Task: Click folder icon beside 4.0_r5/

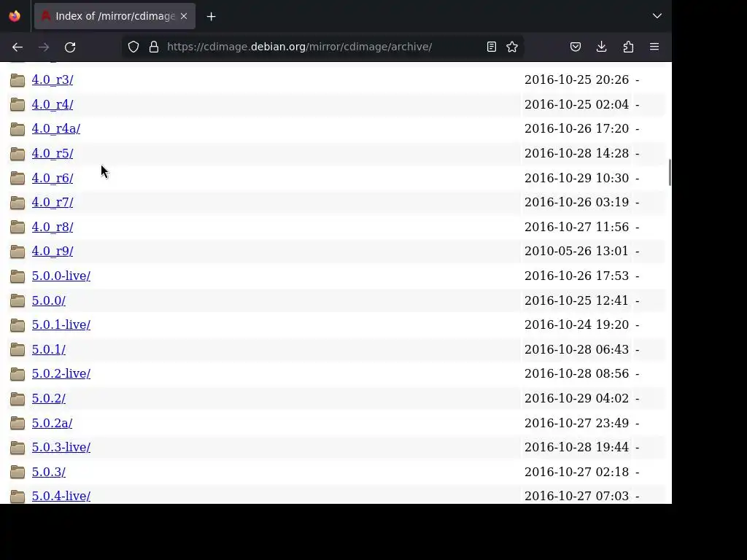Action: point(18,153)
